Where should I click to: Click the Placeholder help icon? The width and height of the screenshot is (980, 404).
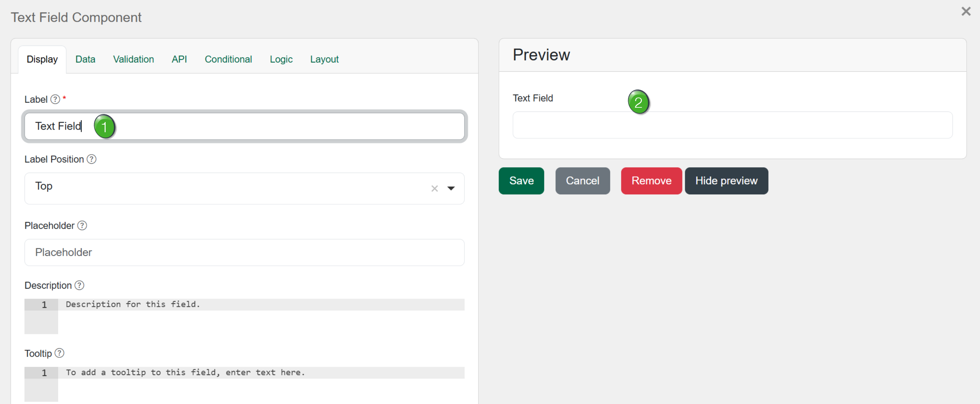point(82,225)
